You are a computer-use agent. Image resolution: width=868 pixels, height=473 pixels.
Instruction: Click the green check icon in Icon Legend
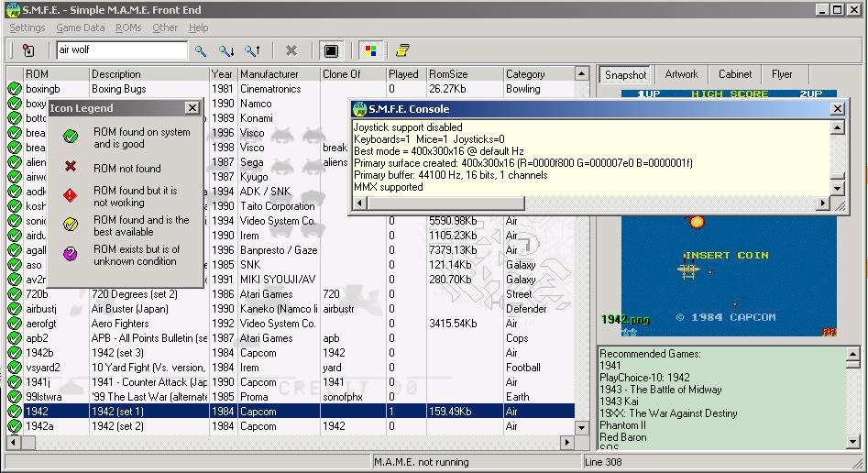coord(71,137)
